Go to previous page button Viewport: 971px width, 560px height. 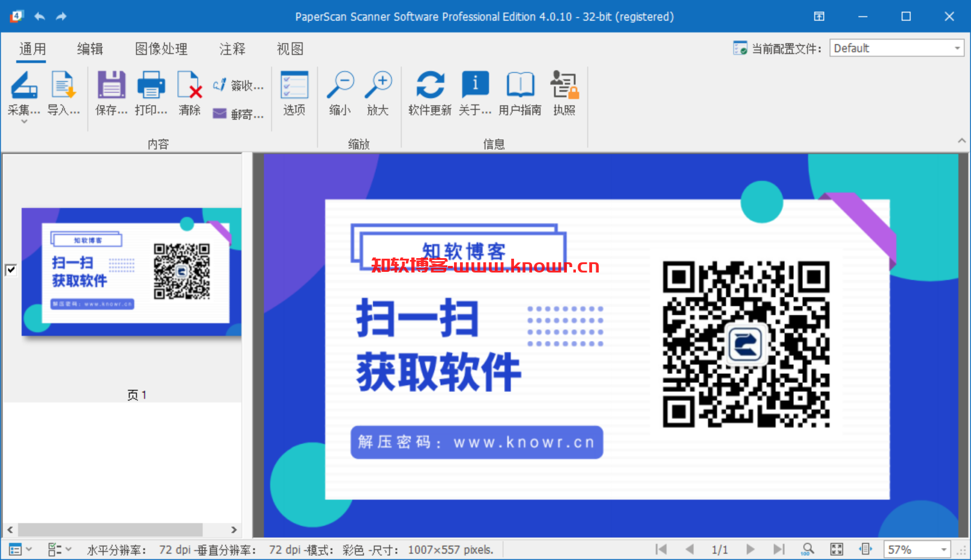pyautogui.click(x=689, y=549)
